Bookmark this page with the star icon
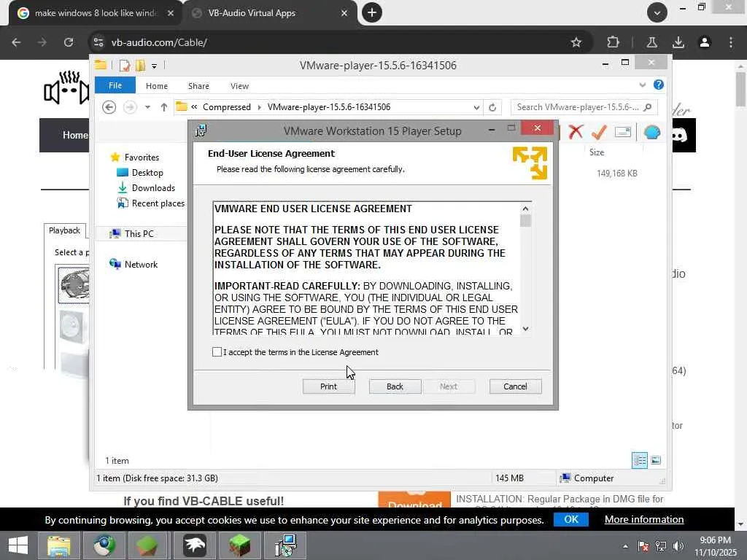This screenshot has width=747, height=560. click(576, 42)
